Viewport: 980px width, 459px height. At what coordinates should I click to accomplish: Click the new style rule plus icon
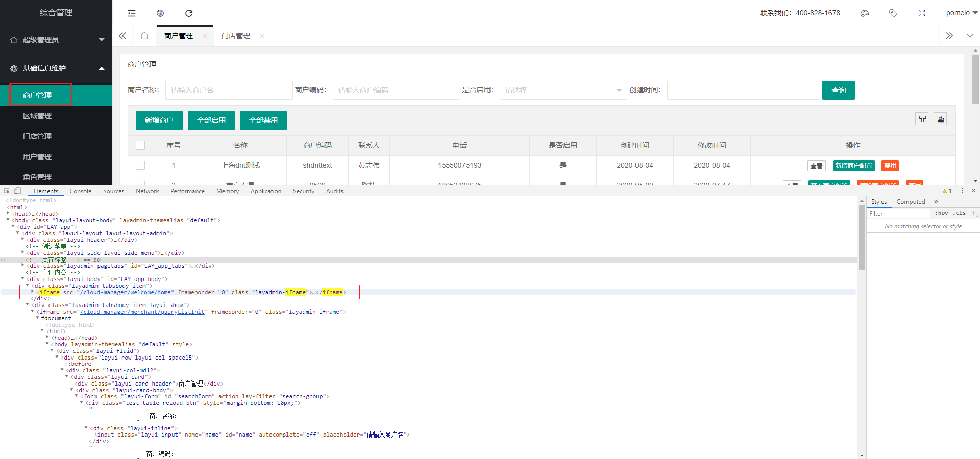coord(973,213)
